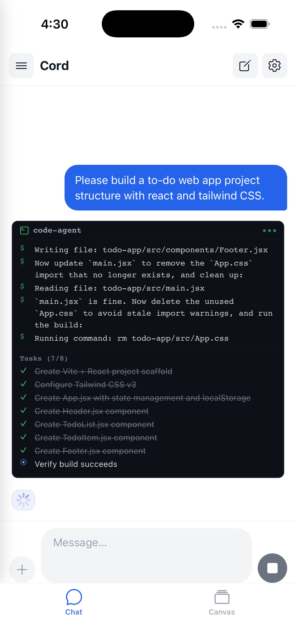Image resolution: width=296 pixels, height=644 pixels.
Task: Open the rm todo-app/src/App.css command line
Action: pyautogui.click(x=131, y=338)
